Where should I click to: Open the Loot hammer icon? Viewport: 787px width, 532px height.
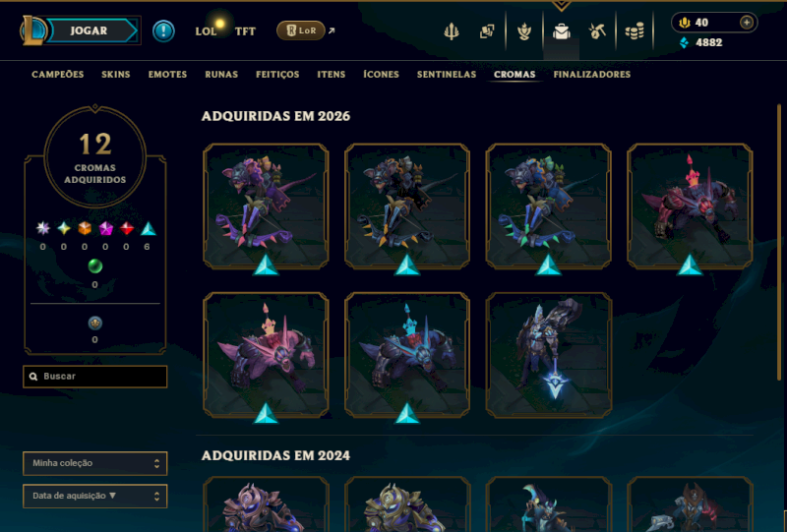coord(597,31)
